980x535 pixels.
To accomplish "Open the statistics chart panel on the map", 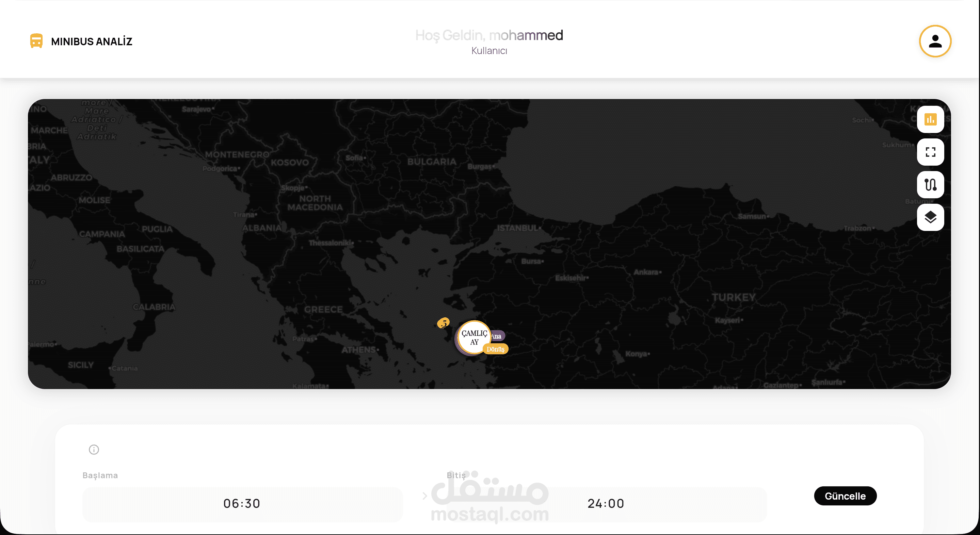I will [931, 119].
